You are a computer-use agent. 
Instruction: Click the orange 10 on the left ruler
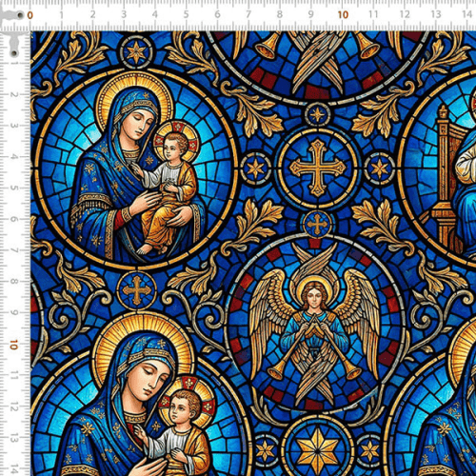(x=13, y=345)
